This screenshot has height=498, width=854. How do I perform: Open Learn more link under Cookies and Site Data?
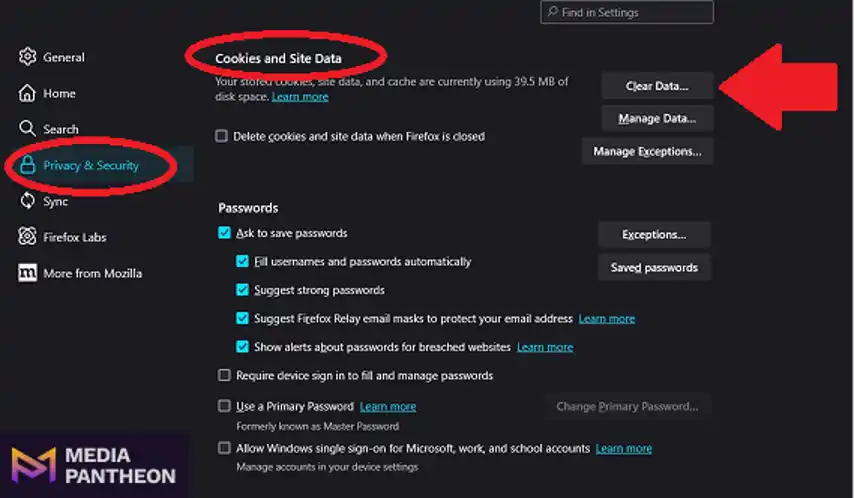(300, 96)
